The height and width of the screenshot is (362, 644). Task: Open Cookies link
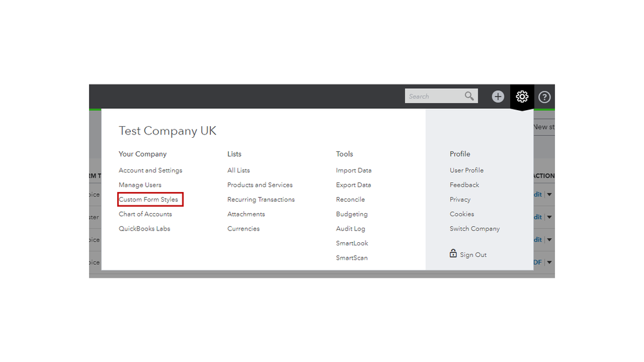462,214
